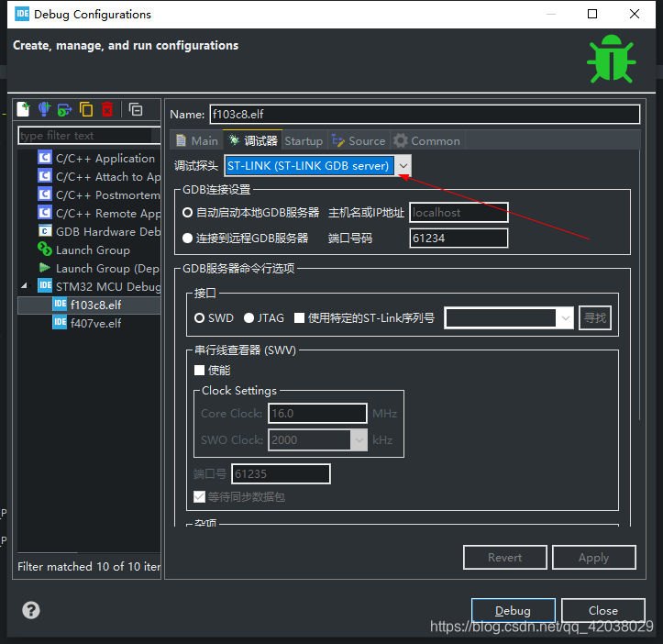The image size is (663, 644).
Task: Select C/C++ Attach to Application entry
Action: pos(98,176)
